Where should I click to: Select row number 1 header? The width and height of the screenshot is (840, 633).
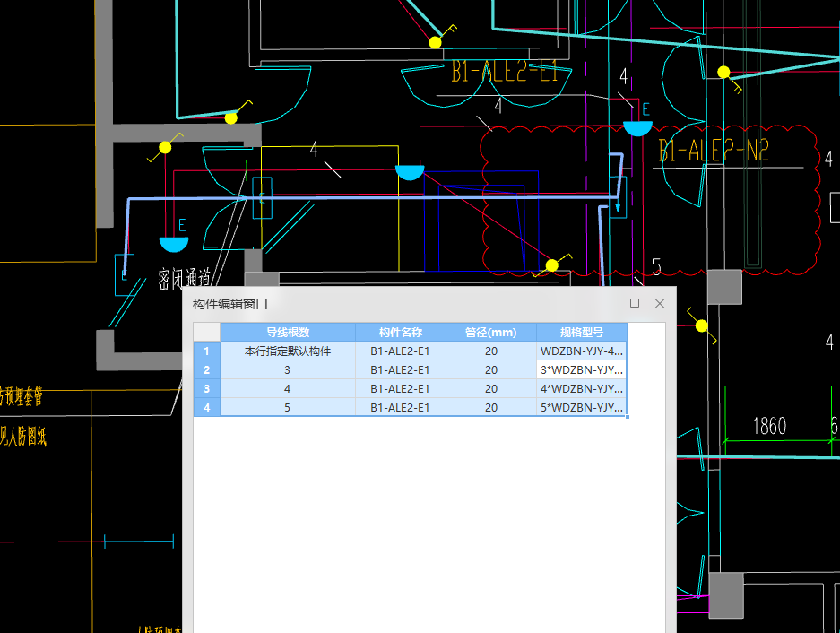pyautogui.click(x=207, y=351)
